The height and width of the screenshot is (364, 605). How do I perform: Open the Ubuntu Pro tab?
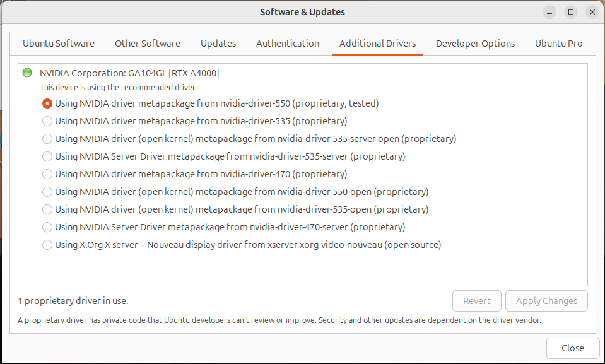coord(559,44)
